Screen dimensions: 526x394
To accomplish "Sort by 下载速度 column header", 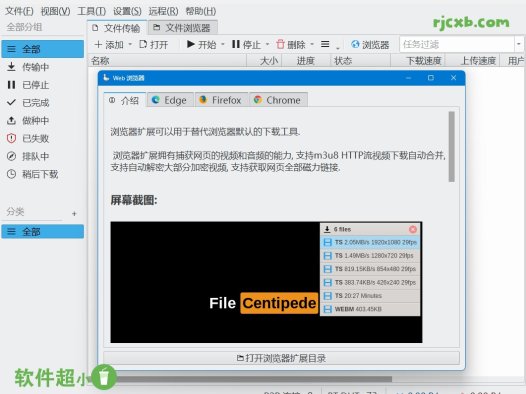I will click(418, 61).
